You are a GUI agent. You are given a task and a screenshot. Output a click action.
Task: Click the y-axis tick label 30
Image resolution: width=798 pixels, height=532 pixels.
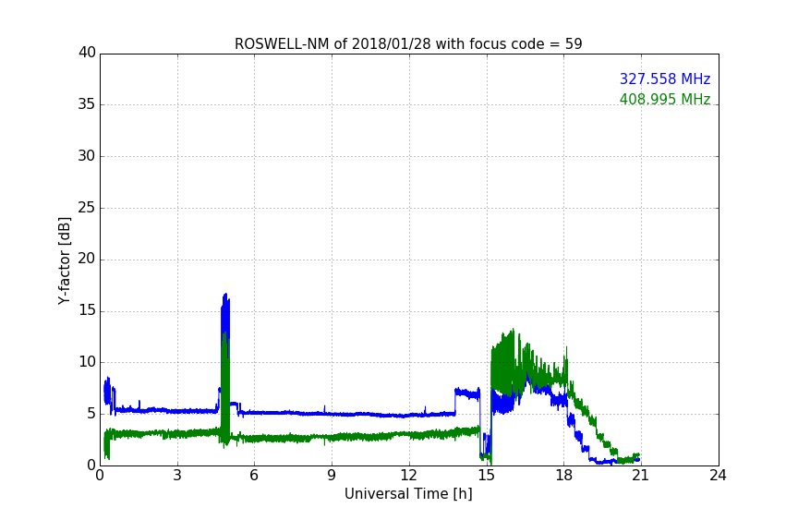click(87, 156)
